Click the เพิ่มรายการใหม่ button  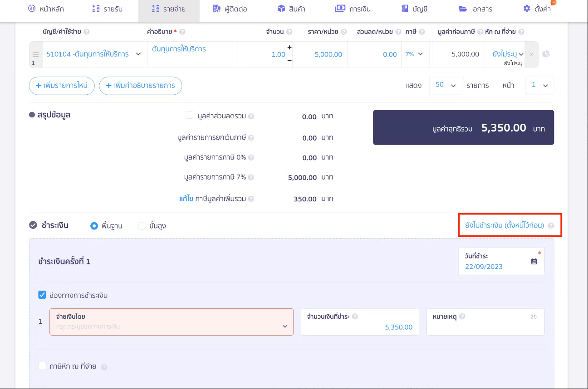tap(62, 86)
